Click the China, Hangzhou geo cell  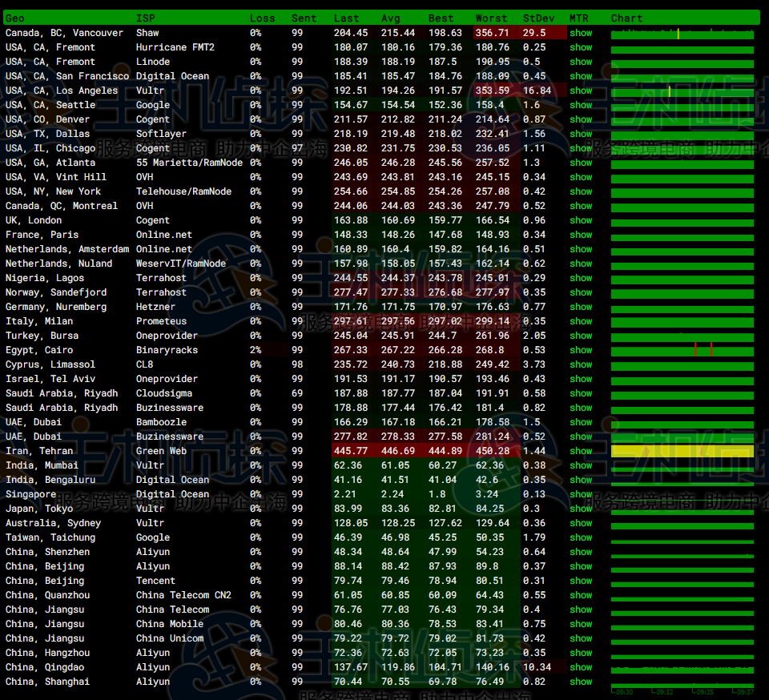(x=47, y=653)
